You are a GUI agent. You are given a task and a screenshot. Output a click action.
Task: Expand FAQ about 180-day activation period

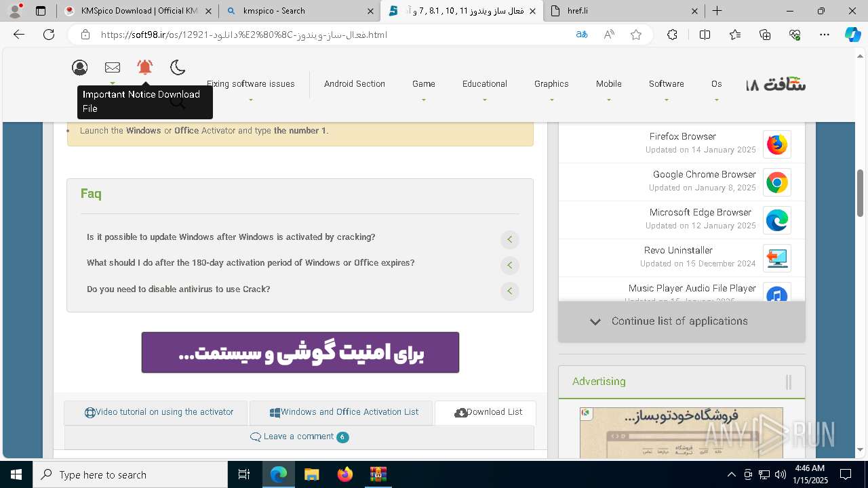tap(509, 265)
